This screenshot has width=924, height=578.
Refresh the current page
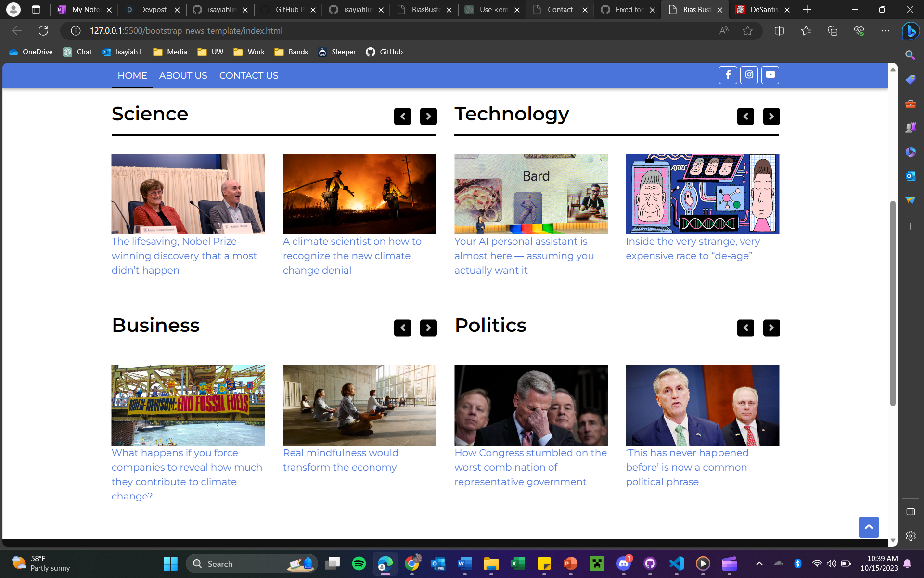43,30
